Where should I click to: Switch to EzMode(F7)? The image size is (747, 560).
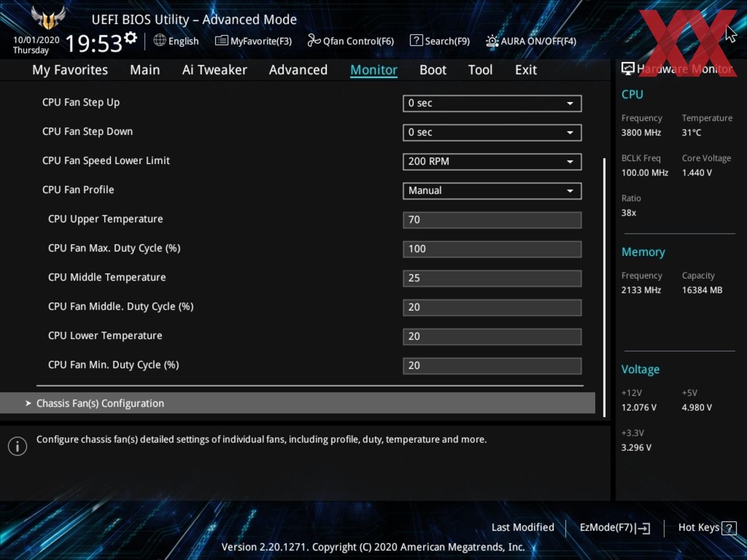[x=615, y=528]
